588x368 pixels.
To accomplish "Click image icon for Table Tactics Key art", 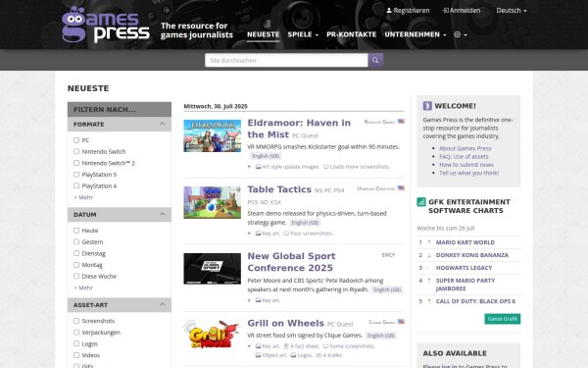I will click(258, 234).
